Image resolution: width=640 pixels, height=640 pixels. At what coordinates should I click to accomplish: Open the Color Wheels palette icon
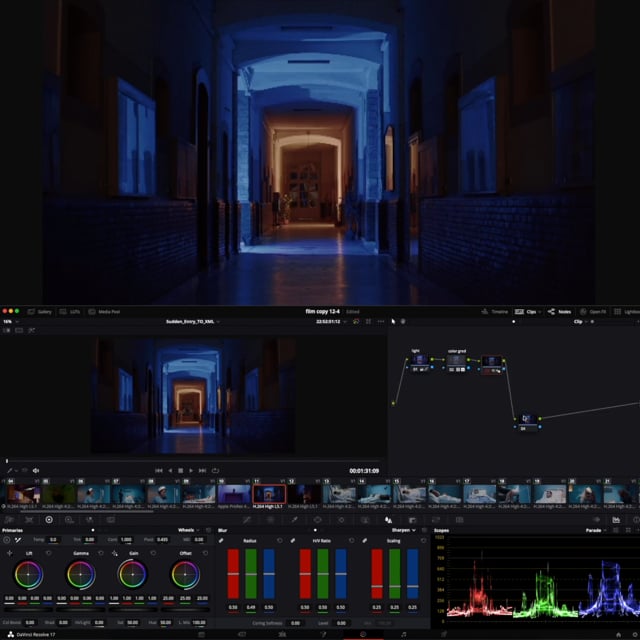pos(49,520)
